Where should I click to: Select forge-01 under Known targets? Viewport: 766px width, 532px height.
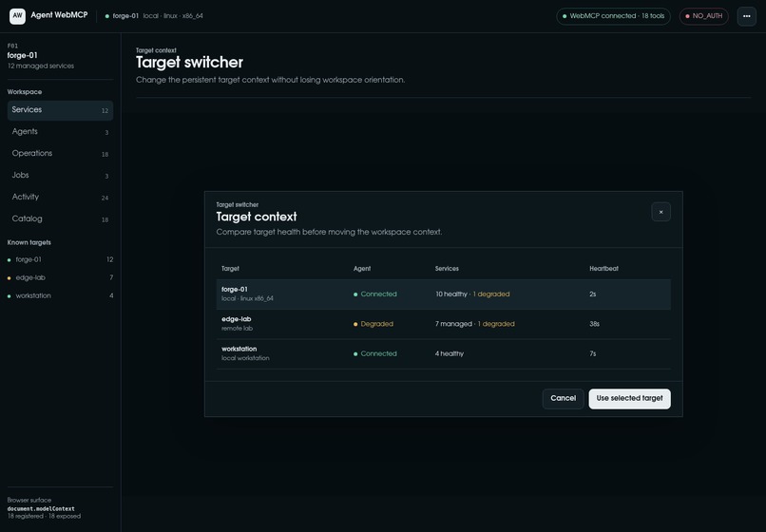click(60, 260)
